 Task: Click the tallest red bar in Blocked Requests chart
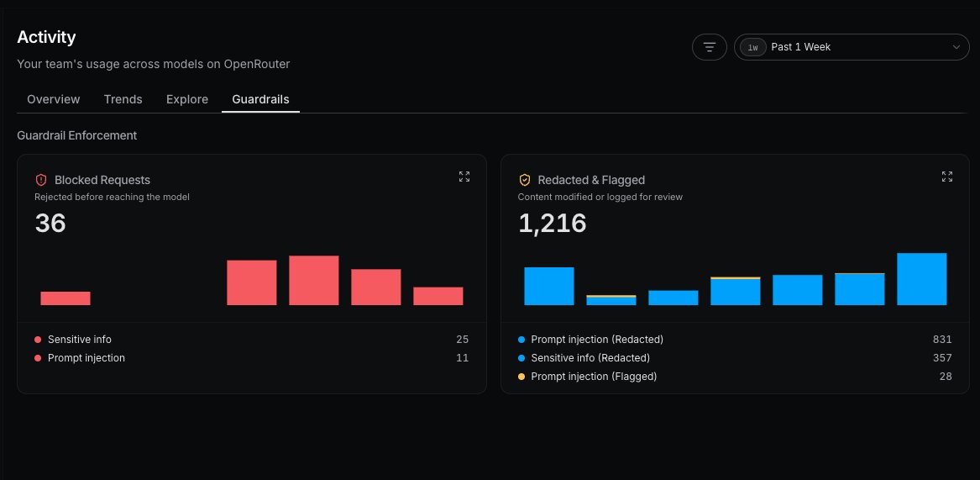tap(314, 281)
